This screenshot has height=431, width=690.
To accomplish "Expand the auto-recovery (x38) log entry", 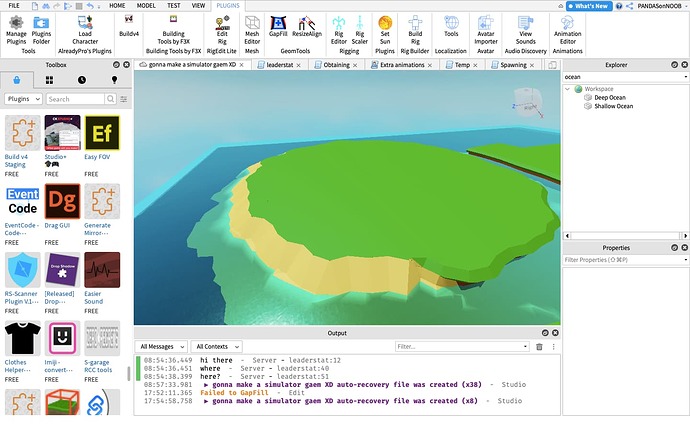I will [x=206, y=385].
